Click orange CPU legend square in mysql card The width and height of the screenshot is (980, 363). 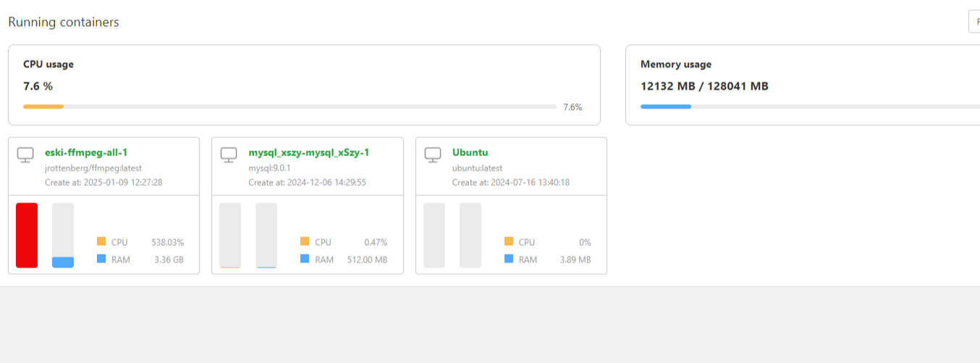(x=305, y=242)
